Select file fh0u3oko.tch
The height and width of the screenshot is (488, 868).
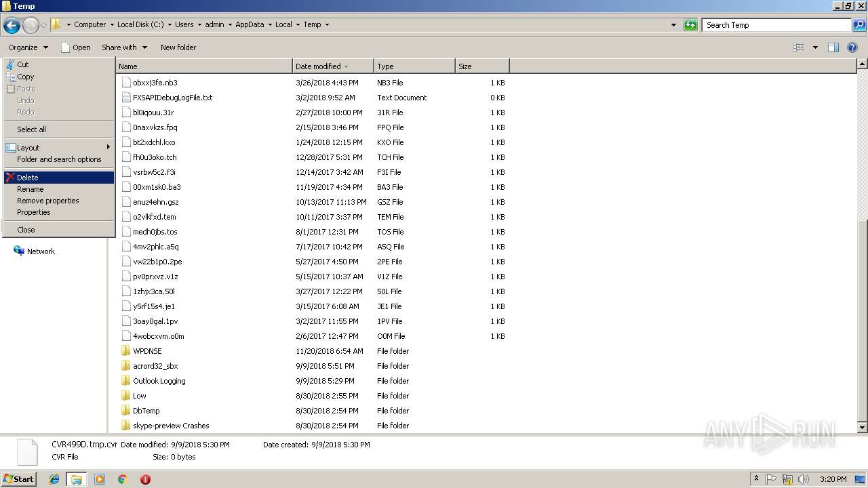coord(155,157)
